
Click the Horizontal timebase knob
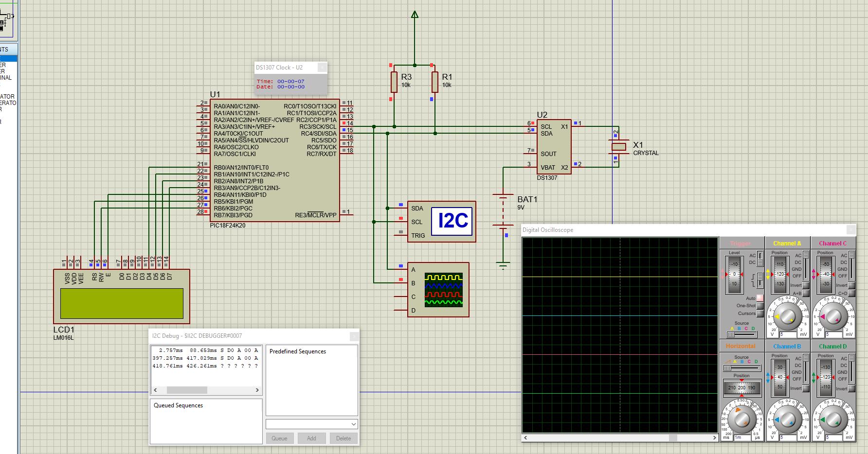741,419
